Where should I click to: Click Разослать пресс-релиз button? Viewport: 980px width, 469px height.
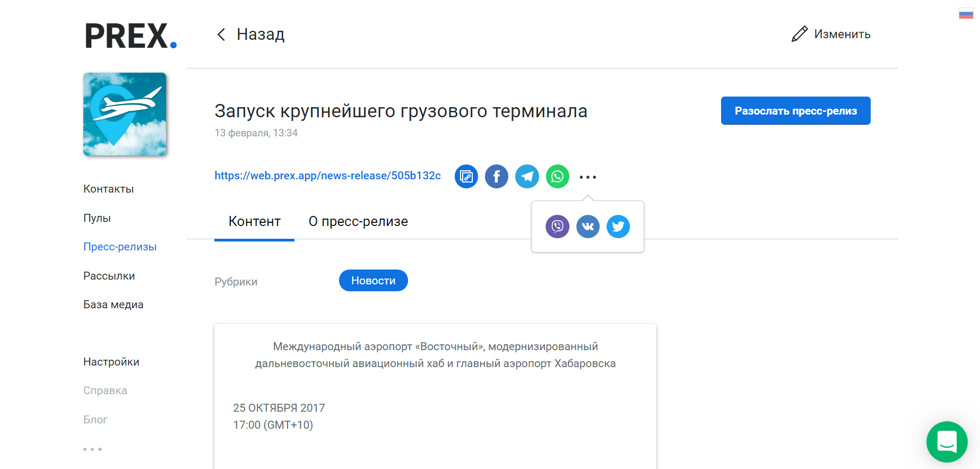tap(795, 111)
